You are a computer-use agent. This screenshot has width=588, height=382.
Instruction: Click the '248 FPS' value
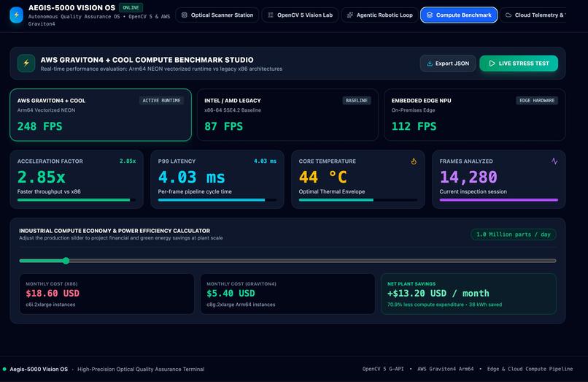[39, 126]
